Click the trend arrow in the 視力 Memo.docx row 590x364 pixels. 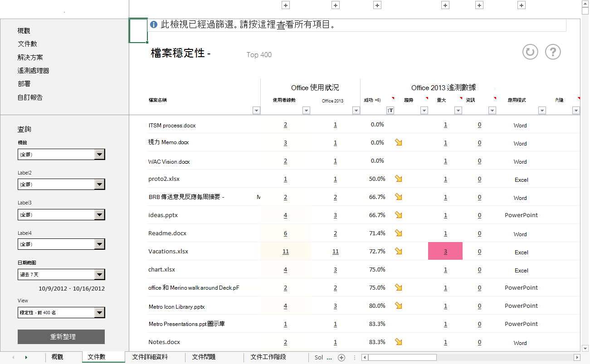tap(399, 142)
